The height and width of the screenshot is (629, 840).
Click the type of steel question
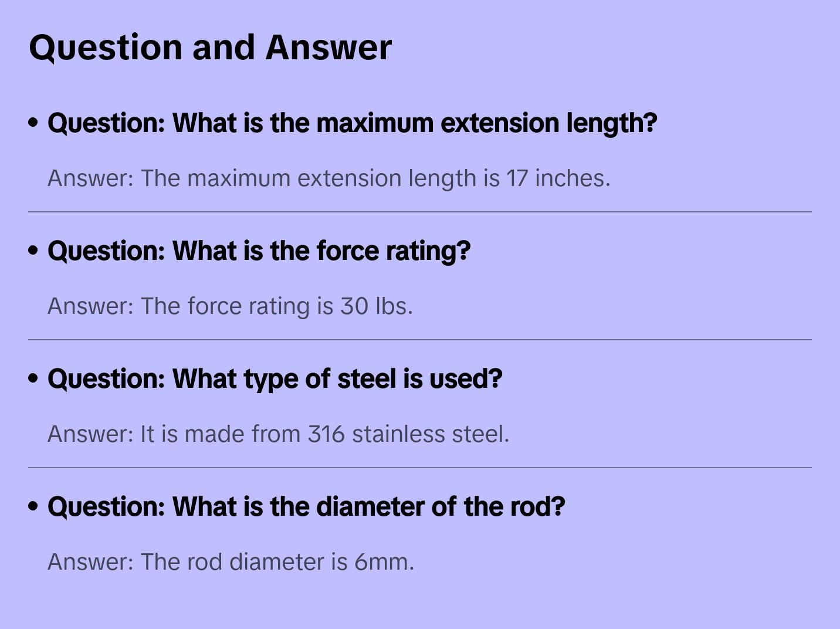(x=275, y=379)
